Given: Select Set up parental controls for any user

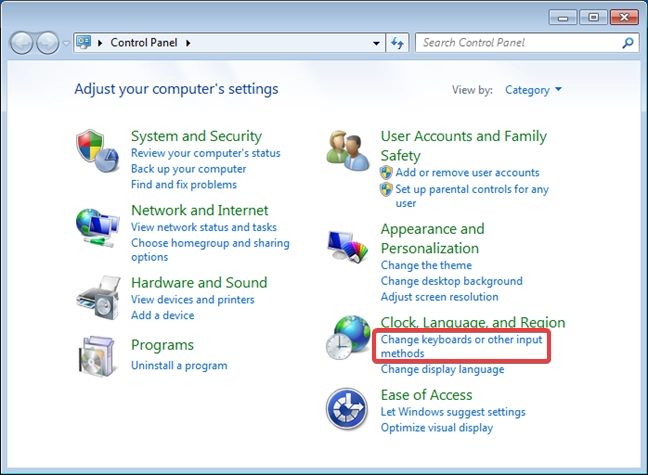Looking at the screenshot, I should [472, 196].
